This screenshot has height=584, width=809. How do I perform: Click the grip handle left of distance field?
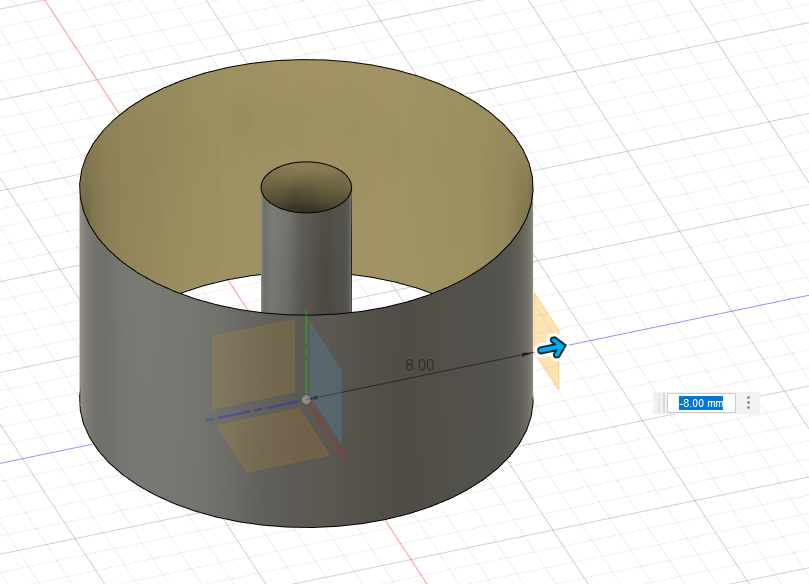660,403
